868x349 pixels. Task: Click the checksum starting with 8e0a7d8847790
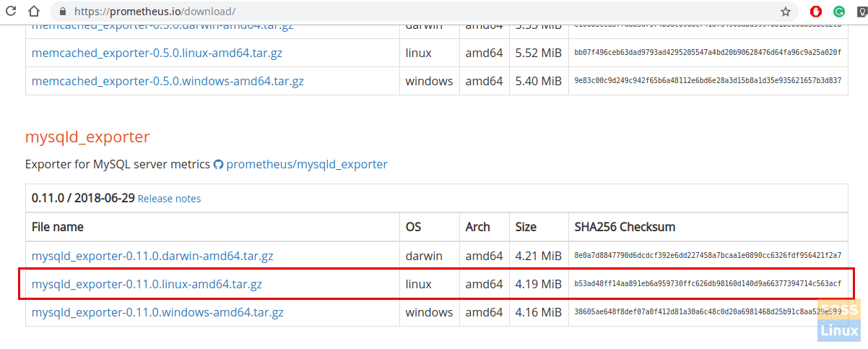tap(708, 256)
